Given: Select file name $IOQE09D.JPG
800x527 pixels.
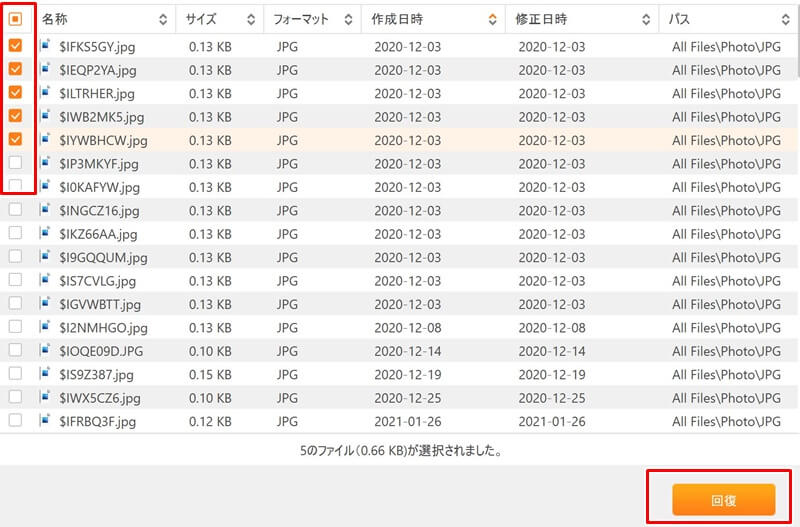Looking at the screenshot, I should pos(101,351).
